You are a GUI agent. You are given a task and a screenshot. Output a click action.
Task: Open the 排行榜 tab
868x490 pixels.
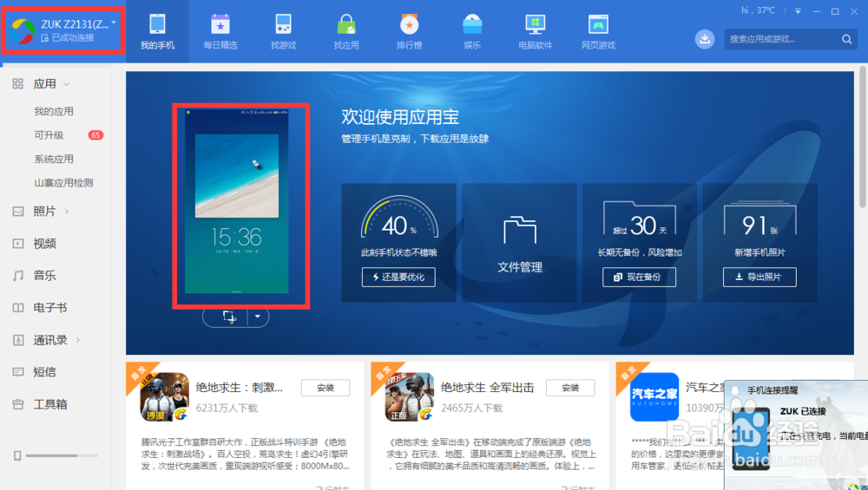pyautogui.click(x=410, y=31)
